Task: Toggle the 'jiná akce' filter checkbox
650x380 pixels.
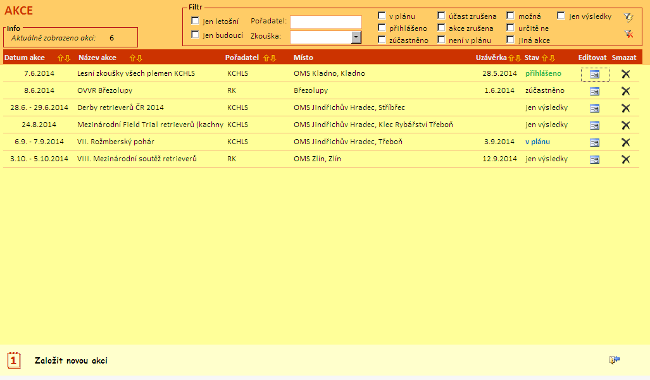Action: 510,39
